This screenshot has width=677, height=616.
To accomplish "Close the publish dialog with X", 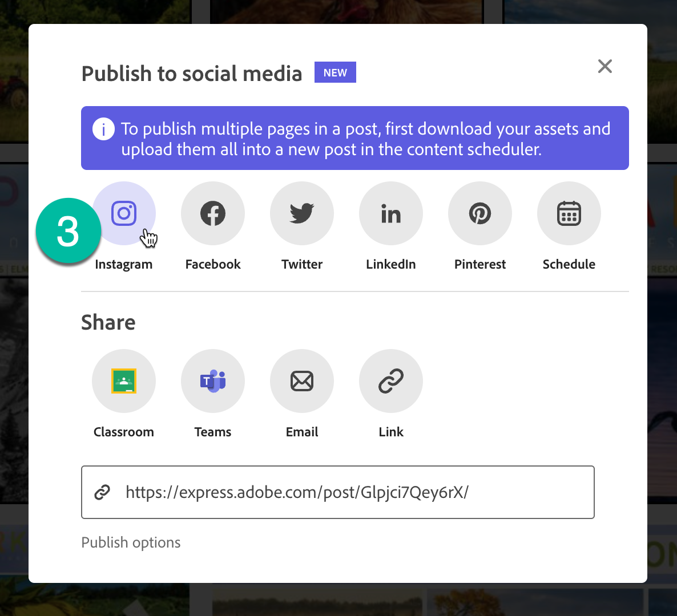I will pos(605,66).
